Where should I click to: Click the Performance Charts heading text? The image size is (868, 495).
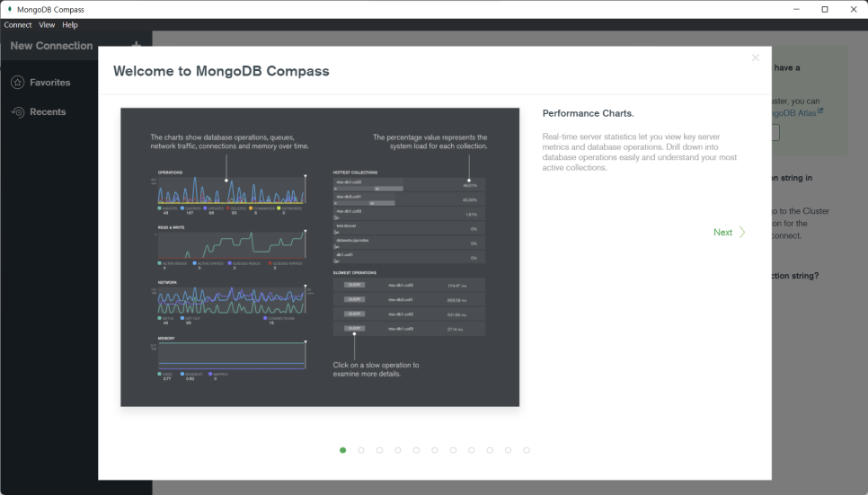588,113
